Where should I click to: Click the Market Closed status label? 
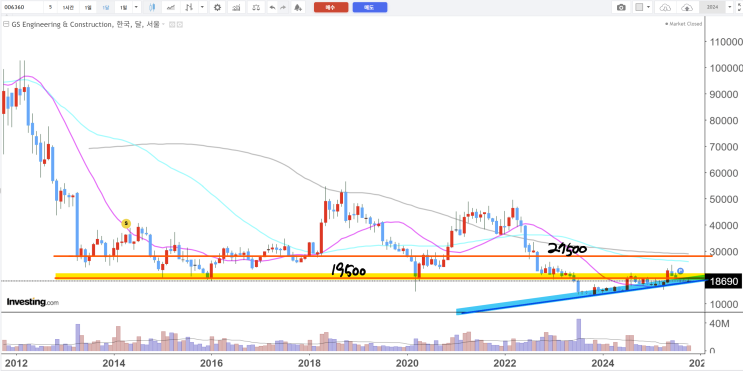tap(683, 24)
